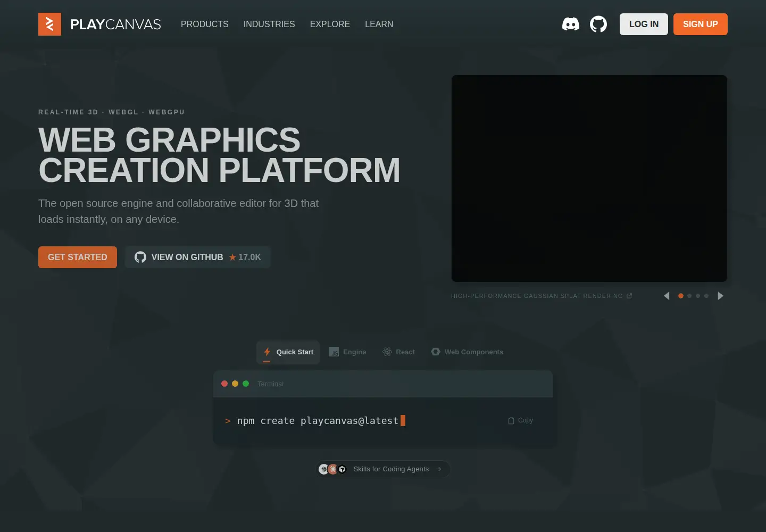Select the first orange carousel dot
766x532 pixels.
coord(681,296)
